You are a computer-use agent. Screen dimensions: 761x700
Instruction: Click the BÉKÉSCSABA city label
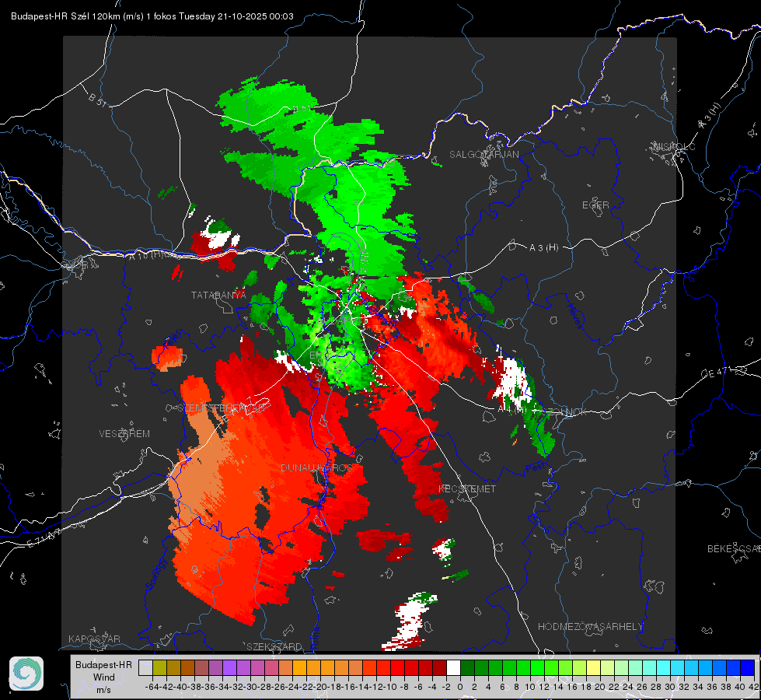(734, 549)
